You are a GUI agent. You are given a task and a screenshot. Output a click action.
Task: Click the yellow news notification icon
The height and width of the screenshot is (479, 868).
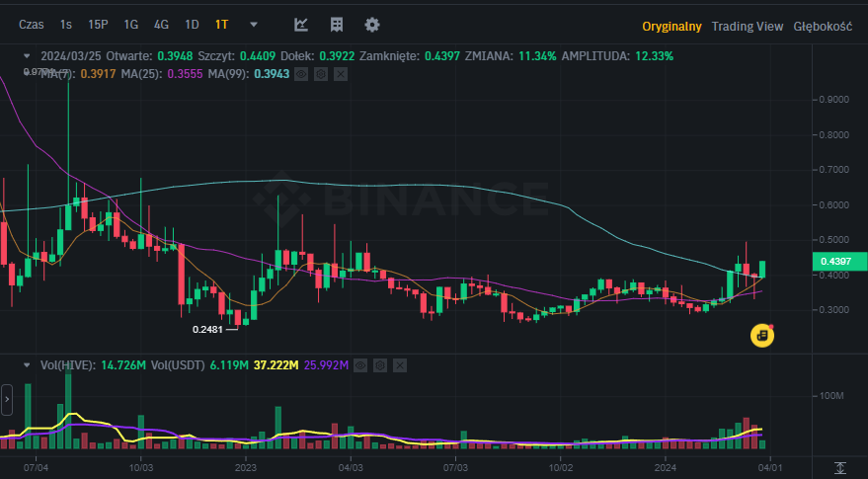coord(762,336)
